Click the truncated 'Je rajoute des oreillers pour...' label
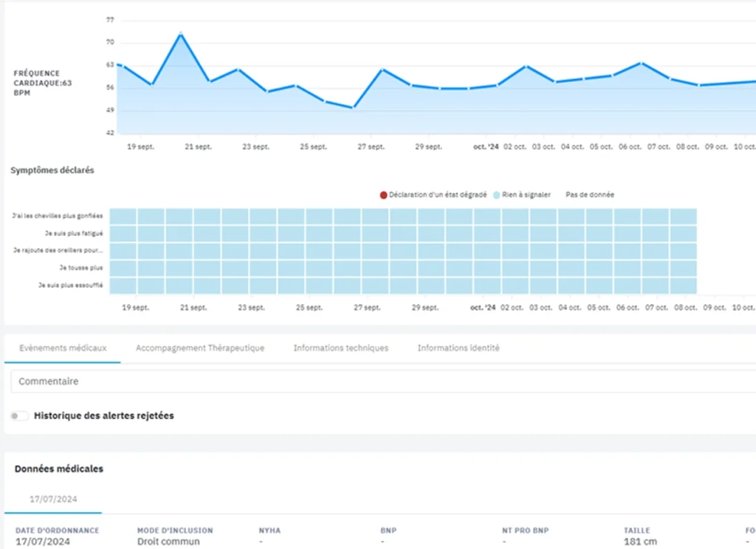The height and width of the screenshot is (549, 756). (x=58, y=250)
